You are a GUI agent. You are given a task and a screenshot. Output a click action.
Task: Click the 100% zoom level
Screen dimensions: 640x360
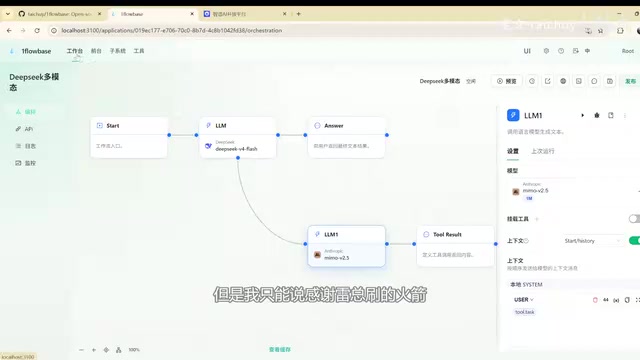(134, 350)
